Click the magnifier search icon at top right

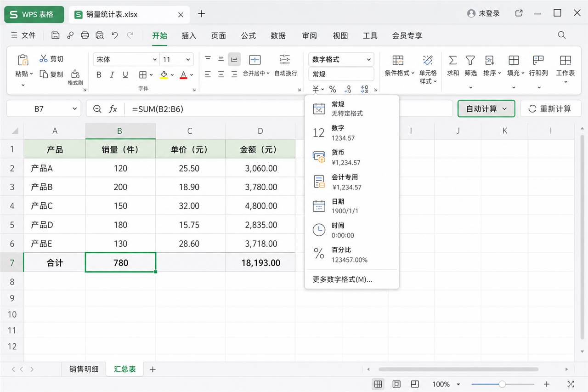[561, 35]
